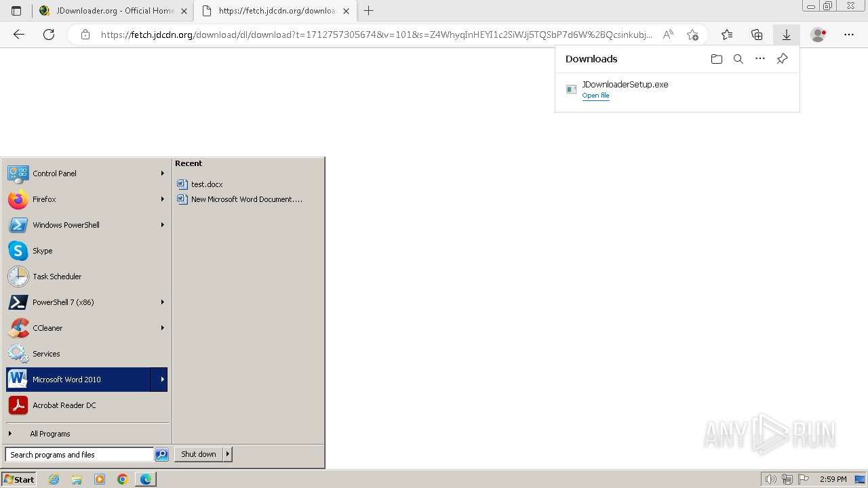Open File Explorer from taskbar
The image size is (868, 488).
pos(77,479)
